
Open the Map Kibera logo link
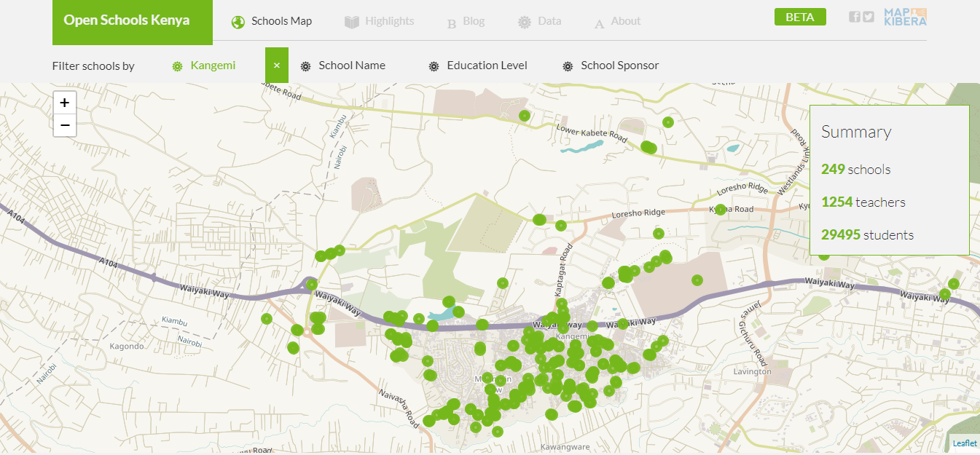pyautogui.click(x=905, y=17)
